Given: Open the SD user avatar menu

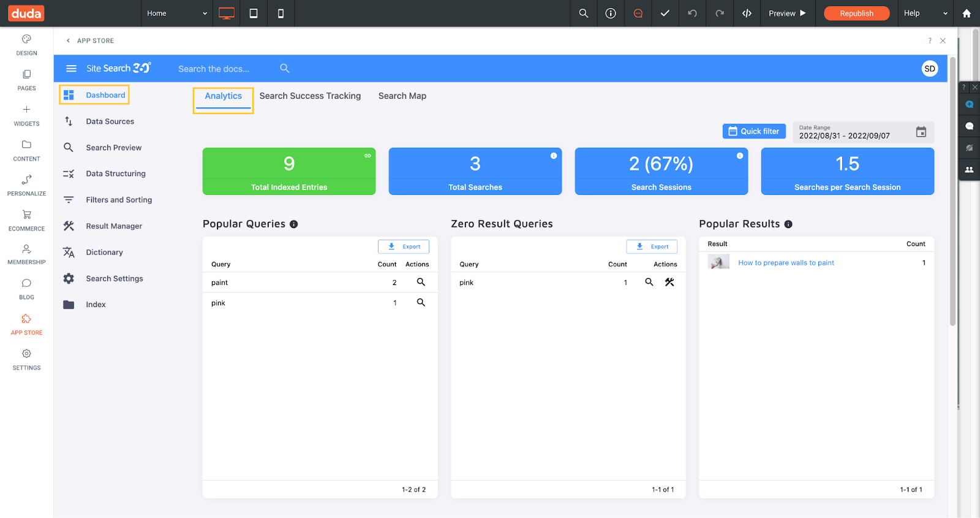Looking at the screenshot, I should click(930, 69).
